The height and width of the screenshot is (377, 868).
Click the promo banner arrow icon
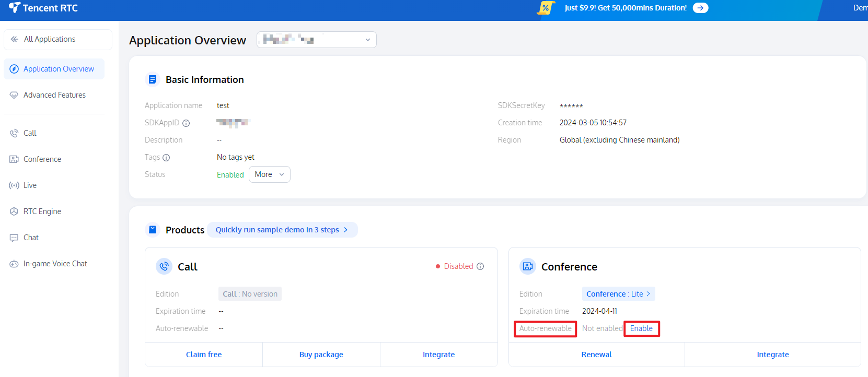(x=700, y=8)
